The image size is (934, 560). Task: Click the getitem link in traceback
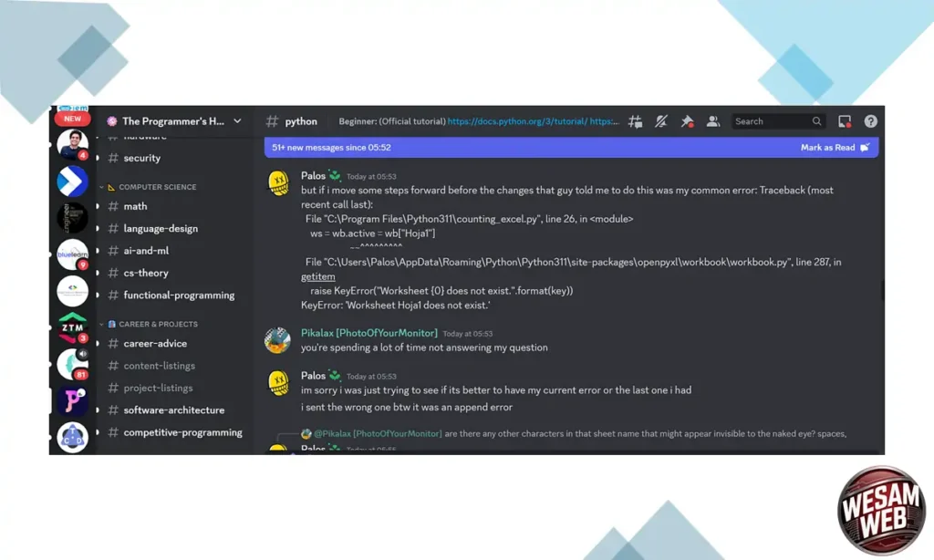(318, 276)
